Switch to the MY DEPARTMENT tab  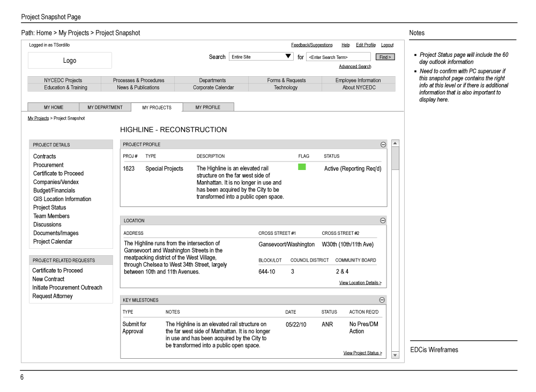[x=105, y=107]
